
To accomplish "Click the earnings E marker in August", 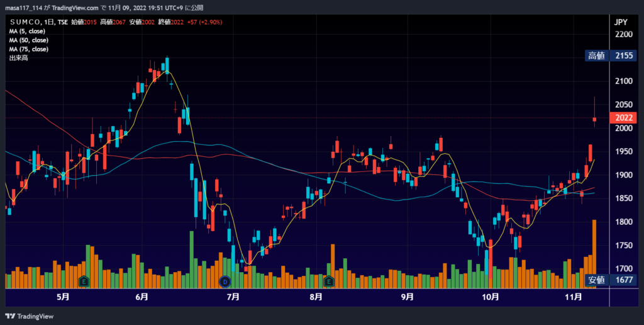I will tap(328, 282).
